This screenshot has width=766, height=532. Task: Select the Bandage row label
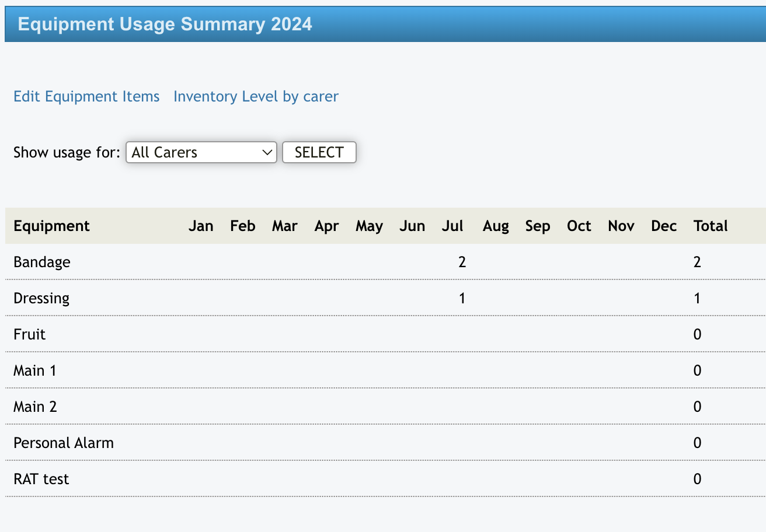point(41,262)
